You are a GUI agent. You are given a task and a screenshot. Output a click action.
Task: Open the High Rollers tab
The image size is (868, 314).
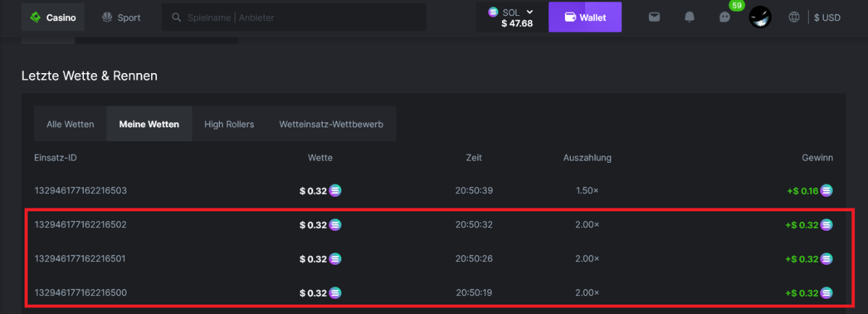pos(229,124)
